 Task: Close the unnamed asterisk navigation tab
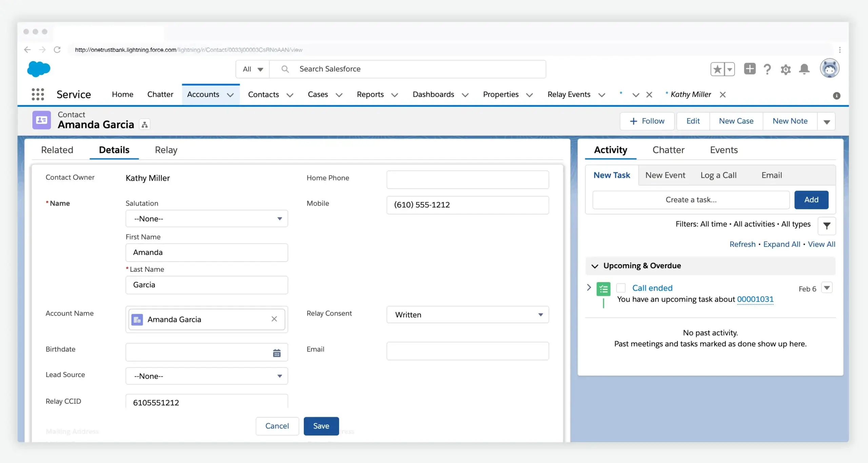click(x=649, y=95)
